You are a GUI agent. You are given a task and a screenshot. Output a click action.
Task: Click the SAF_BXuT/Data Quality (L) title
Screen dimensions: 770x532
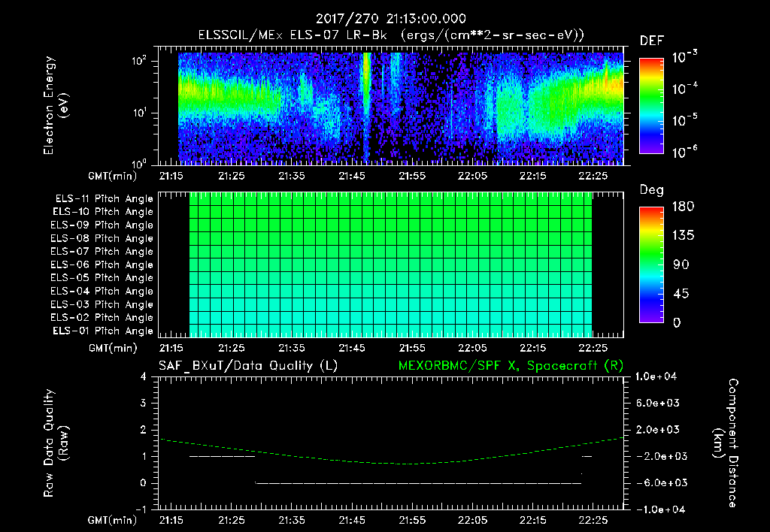pyautogui.click(x=248, y=366)
